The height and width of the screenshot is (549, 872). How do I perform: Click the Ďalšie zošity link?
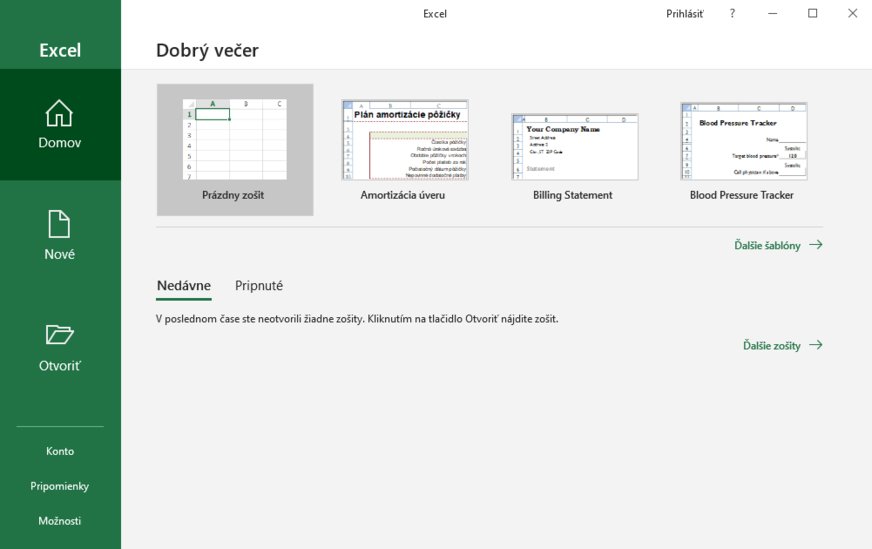click(x=771, y=345)
